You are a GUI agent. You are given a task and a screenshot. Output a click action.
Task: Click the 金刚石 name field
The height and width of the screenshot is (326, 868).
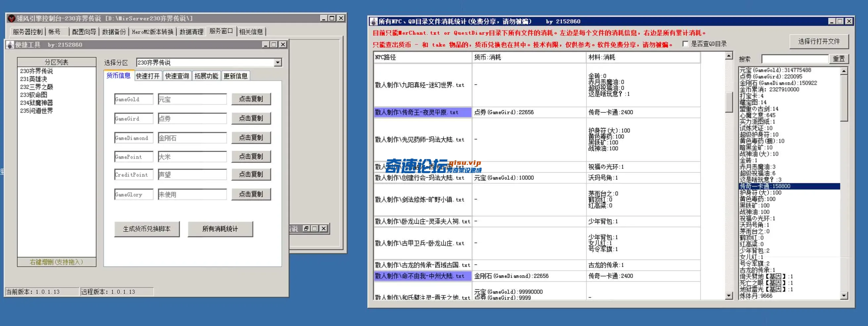(192, 138)
